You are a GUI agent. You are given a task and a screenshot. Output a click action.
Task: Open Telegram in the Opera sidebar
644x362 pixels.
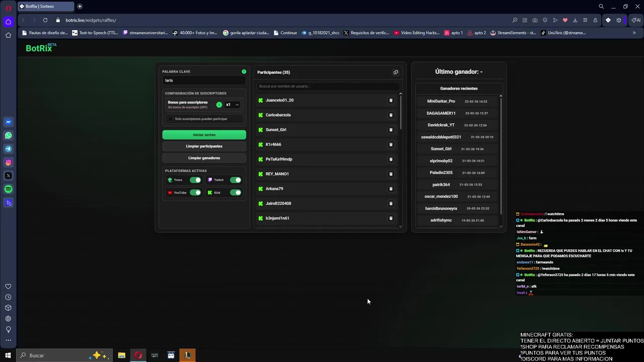click(x=8, y=149)
